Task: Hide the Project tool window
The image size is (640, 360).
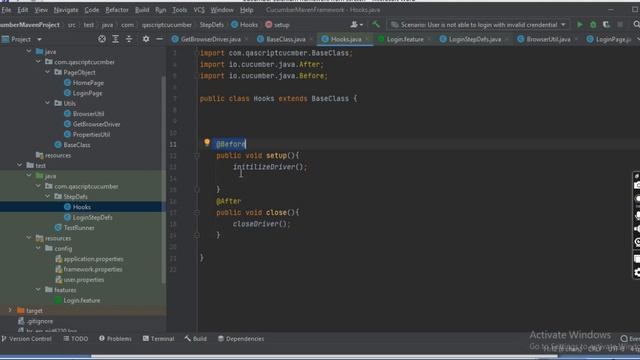Action: coord(160,39)
